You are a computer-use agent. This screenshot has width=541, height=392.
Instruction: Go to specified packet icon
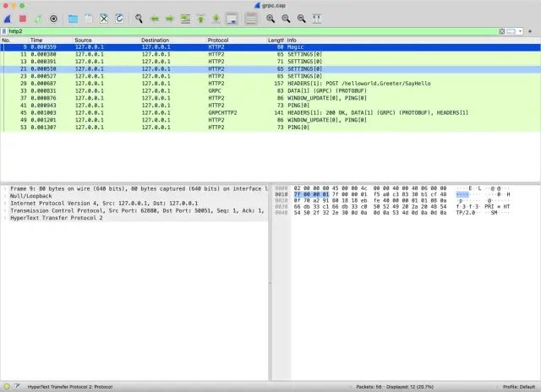click(x=185, y=19)
